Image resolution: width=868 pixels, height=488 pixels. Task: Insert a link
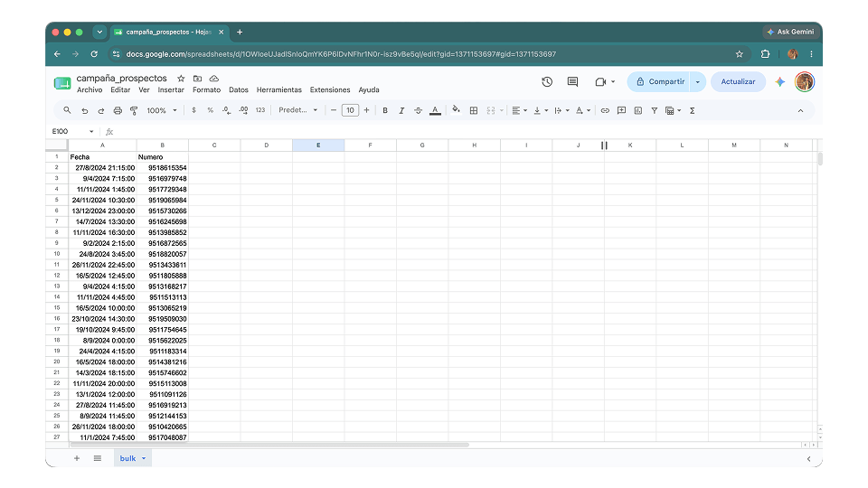point(605,110)
